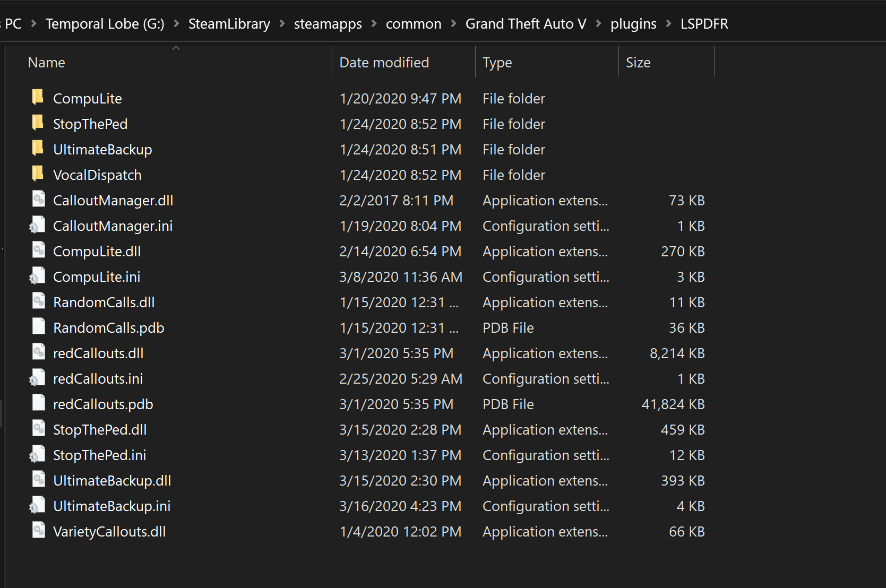Select the StopThePed folder icon
Image resolution: width=886 pixels, height=588 pixels.
click(38, 123)
